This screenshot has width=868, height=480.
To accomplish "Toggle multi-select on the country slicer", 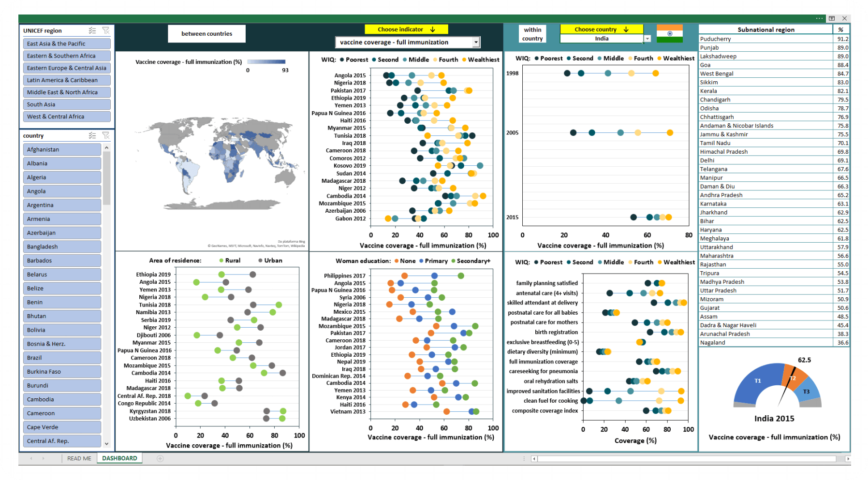I will (x=92, y=136).
